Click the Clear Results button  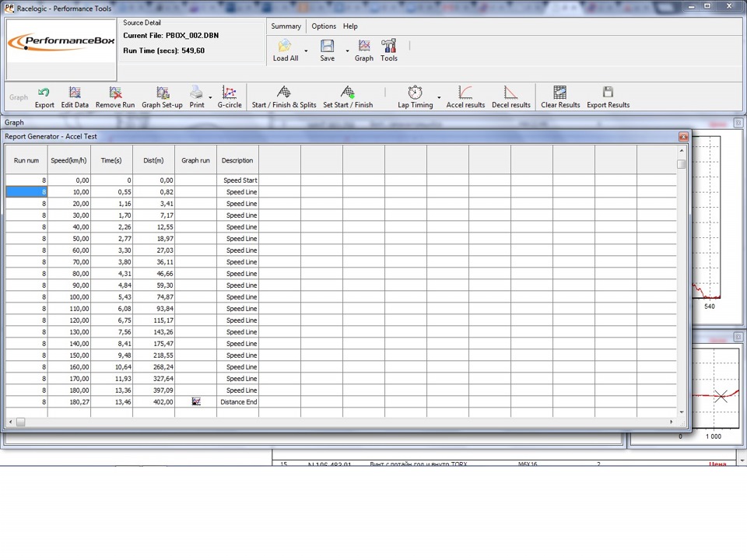pyautogui.click(x=559, y=93)
